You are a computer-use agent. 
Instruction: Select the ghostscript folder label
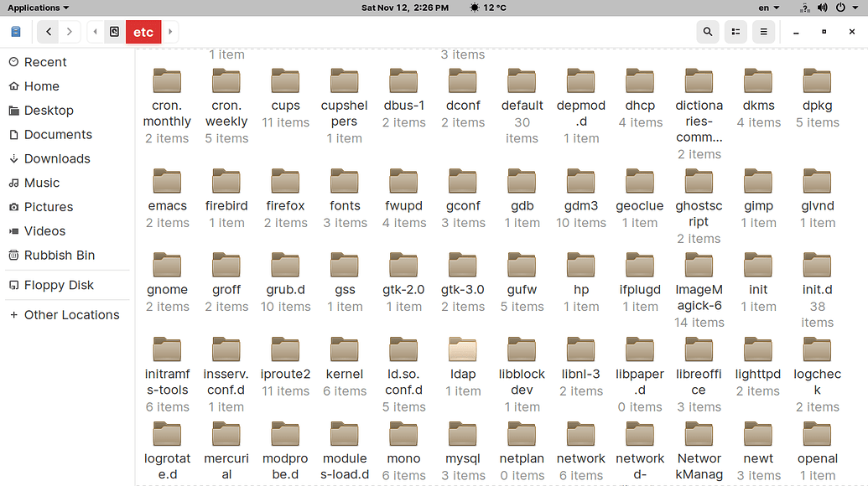tap(699, 214)
